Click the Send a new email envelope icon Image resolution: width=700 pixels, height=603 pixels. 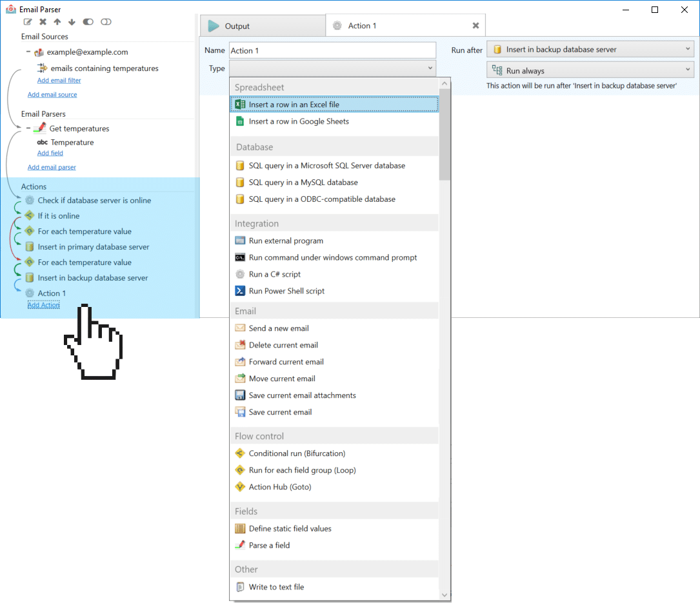point(240,328)
